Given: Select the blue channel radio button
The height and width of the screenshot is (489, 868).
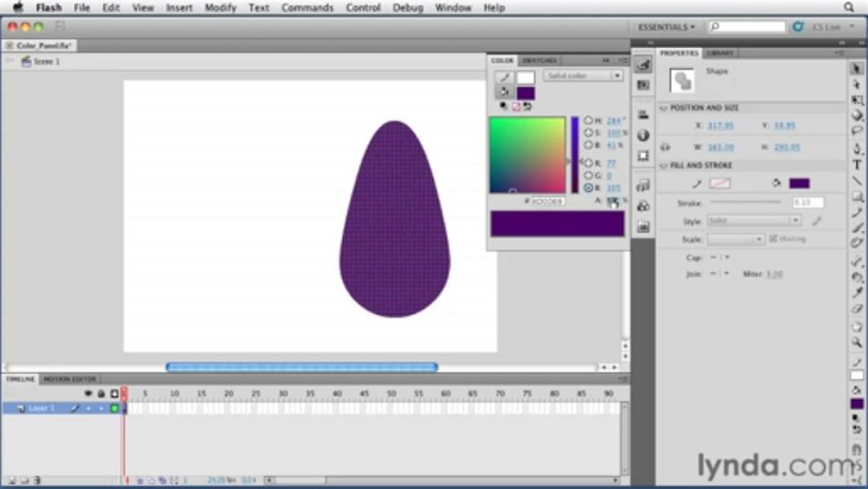Looking at the screenshot, I should pos(588,188).
